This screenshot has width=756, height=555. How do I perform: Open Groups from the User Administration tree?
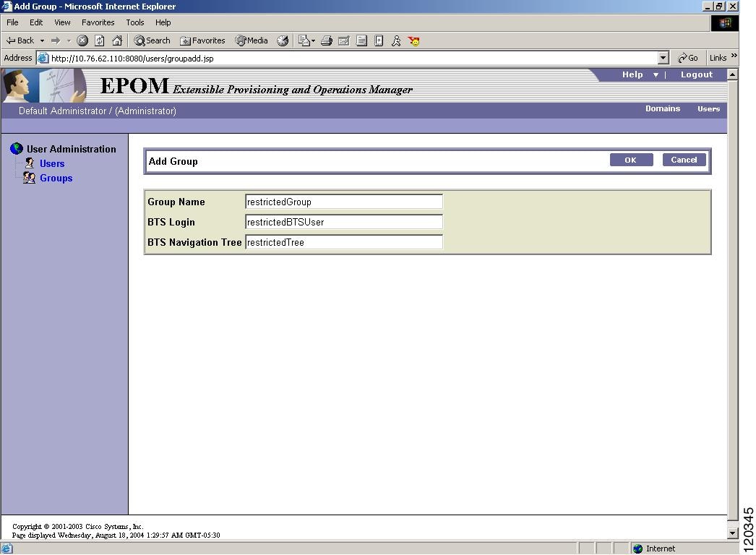56,178
